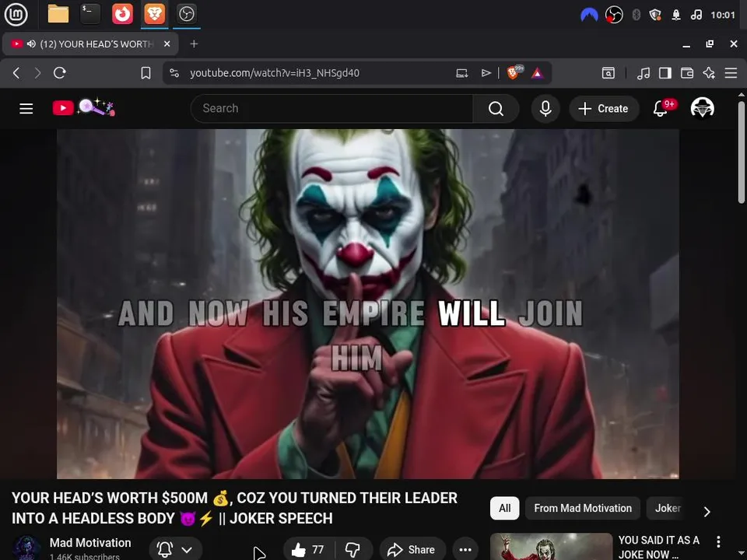This screenshot has height=560, width=747.
Task: Open the clock showing 10:01
Action: 723,15
